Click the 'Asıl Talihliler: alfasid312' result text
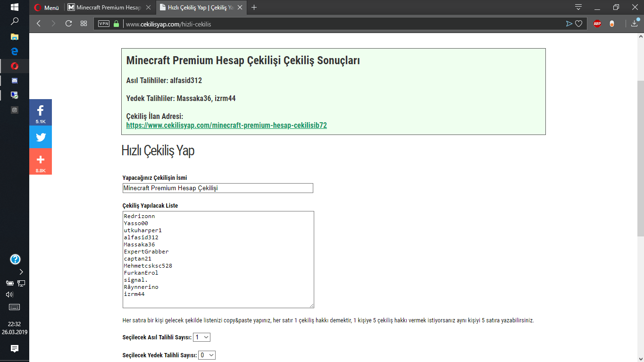 [164, 81]
